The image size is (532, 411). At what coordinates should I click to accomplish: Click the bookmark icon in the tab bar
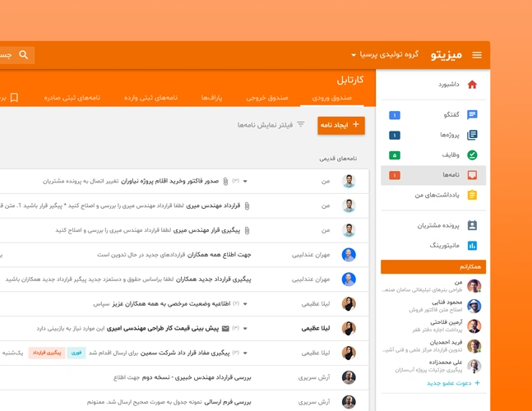[x=14, y=98]
